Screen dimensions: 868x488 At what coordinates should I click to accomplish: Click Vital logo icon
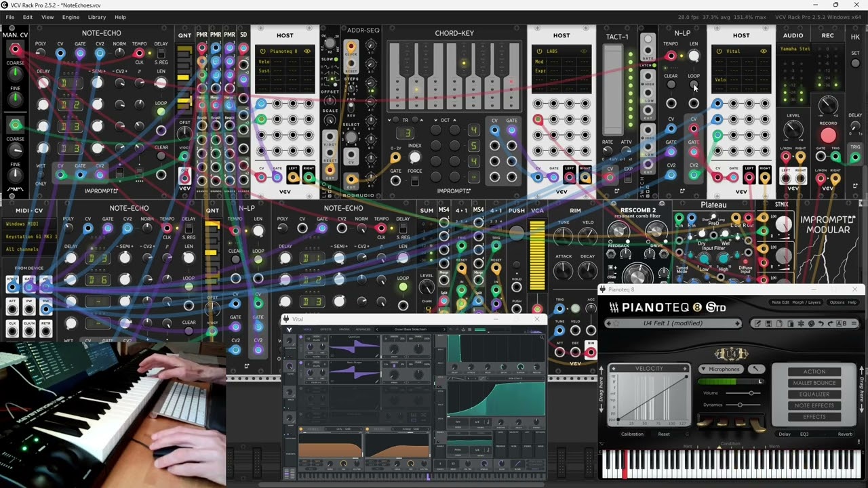[x=290, y=329]
